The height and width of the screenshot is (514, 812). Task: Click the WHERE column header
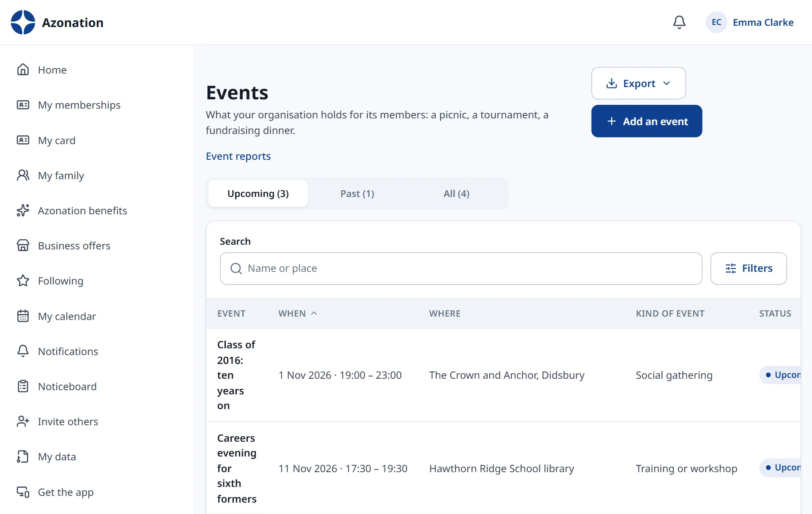[445, 314]
